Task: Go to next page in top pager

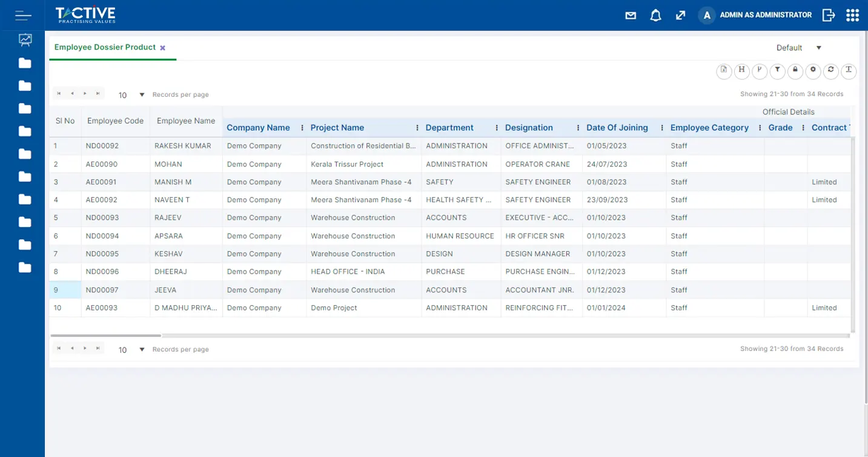Action: (85, 94)
